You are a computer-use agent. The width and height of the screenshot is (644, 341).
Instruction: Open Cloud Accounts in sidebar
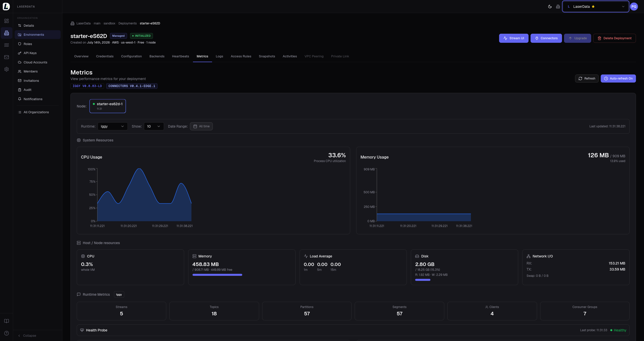37,62
